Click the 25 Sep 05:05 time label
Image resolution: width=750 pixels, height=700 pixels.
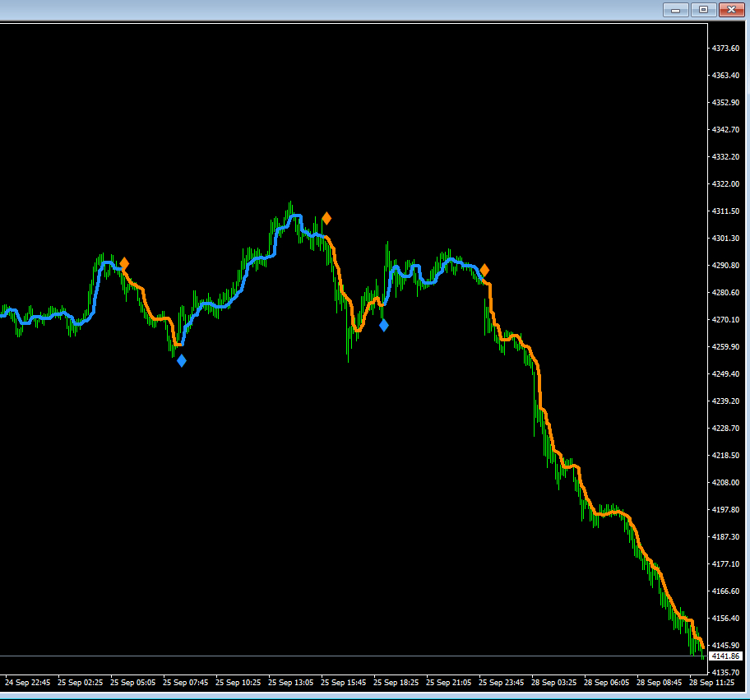(x=133, y=683)
